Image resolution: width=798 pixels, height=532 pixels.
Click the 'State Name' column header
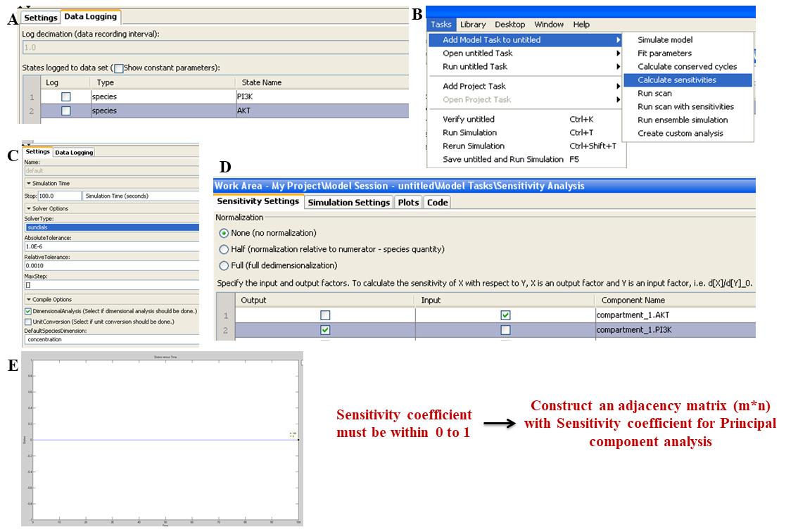click(322, 82)
